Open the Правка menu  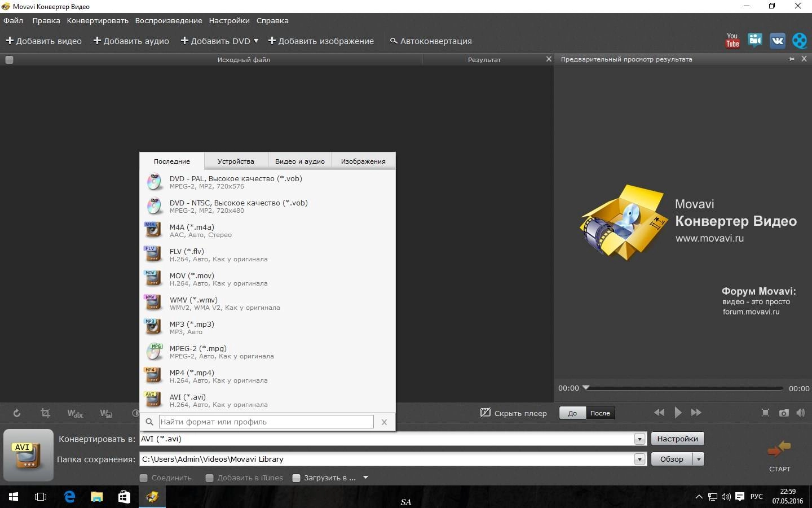pyautogui.click(x=46, y=20)
